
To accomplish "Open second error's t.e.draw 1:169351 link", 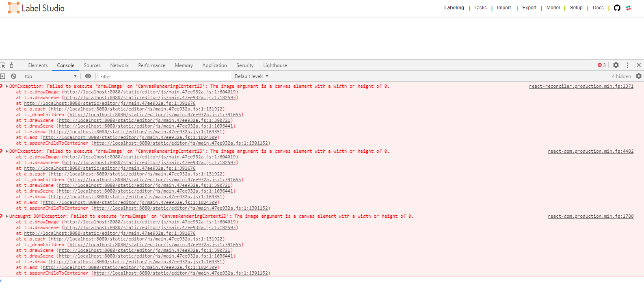I will click(136, 197).
